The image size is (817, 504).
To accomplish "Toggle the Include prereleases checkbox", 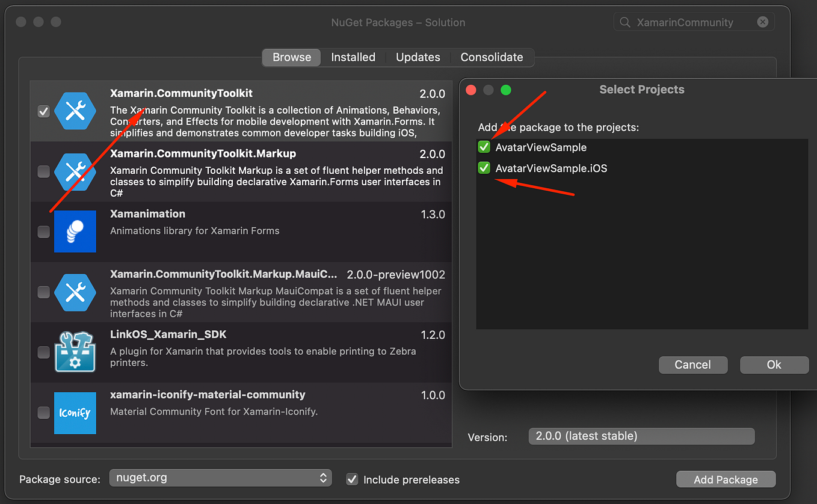I will coord(353,479).
